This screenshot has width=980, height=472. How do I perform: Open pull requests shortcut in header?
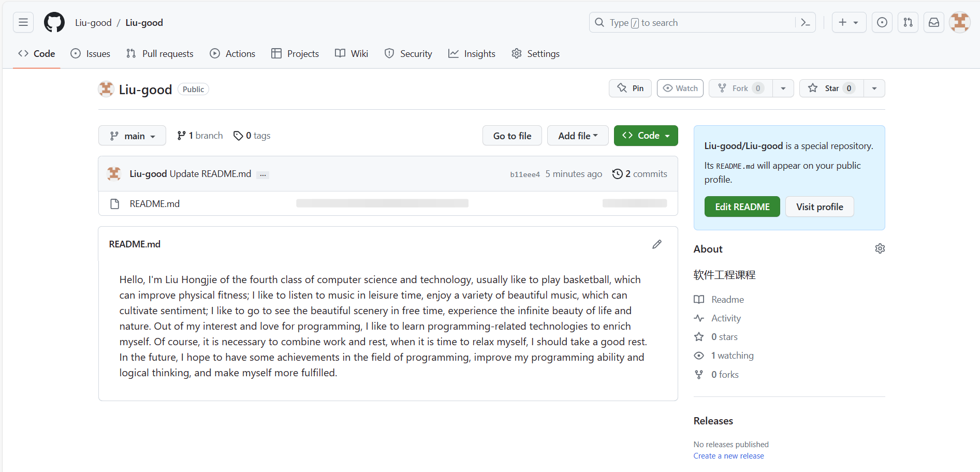[x=908, y=22]
